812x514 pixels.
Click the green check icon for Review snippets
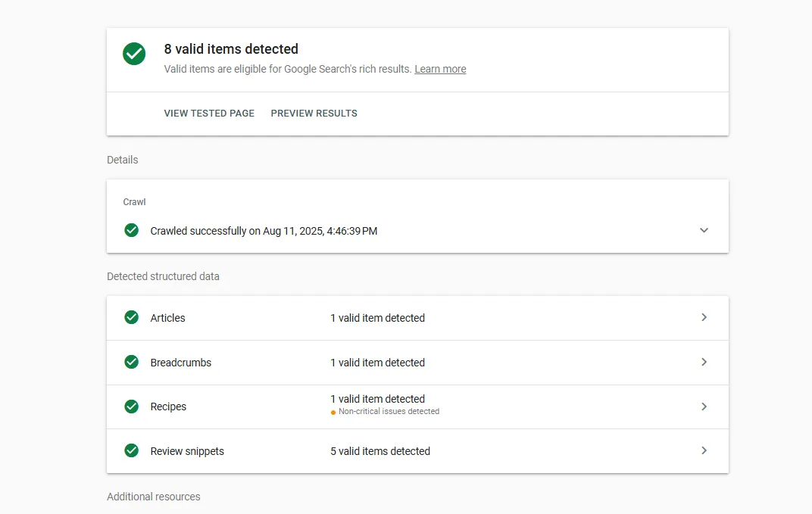[x=132, y=451]
